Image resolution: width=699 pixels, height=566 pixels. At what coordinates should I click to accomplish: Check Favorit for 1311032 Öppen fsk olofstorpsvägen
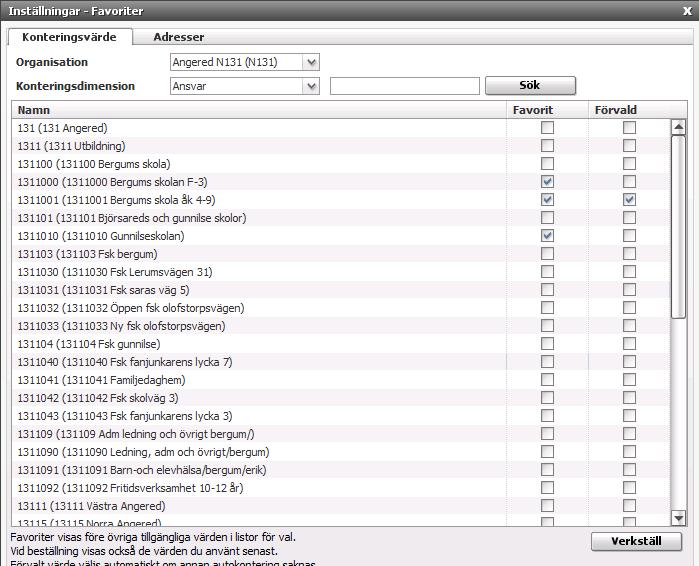click(x=547, y=308)
